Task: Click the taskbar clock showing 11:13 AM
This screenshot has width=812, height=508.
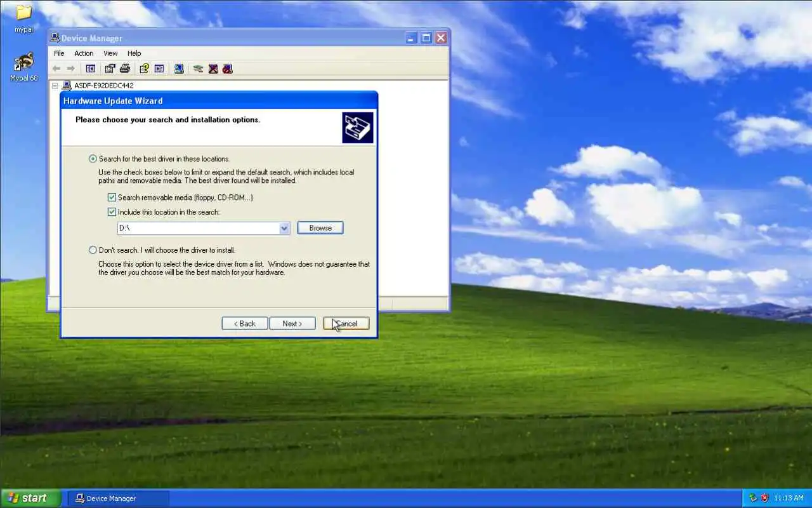Action: point(789,498)
